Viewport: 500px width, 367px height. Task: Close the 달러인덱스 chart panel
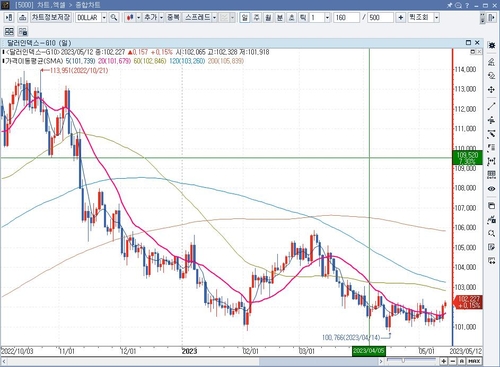[x=477, y=43]
